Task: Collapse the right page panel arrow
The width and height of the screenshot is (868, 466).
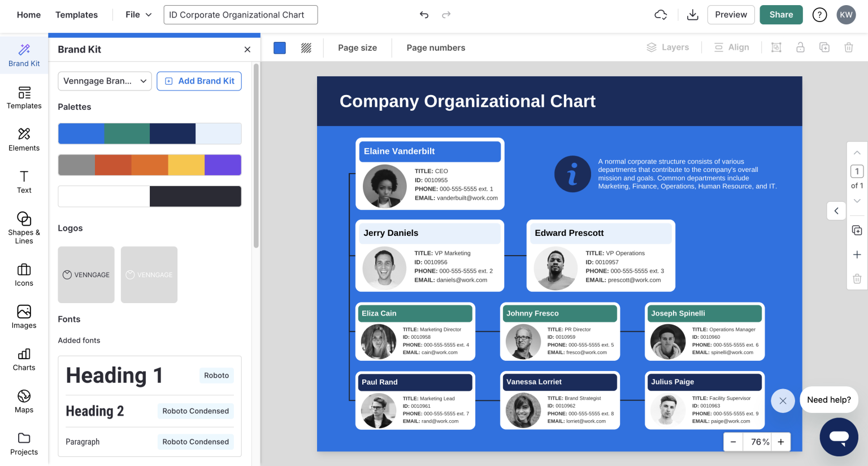Action: (836, 210)
